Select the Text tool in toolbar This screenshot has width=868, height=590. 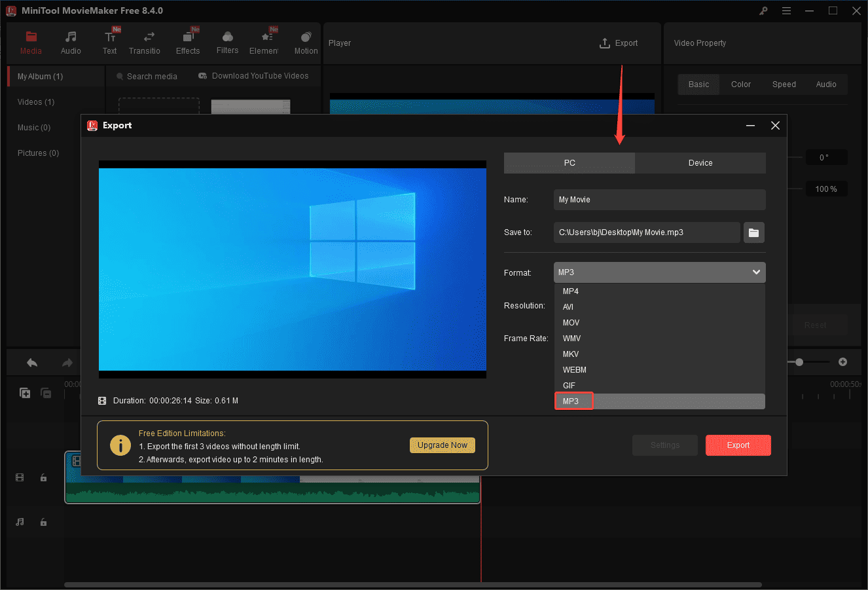109,42
